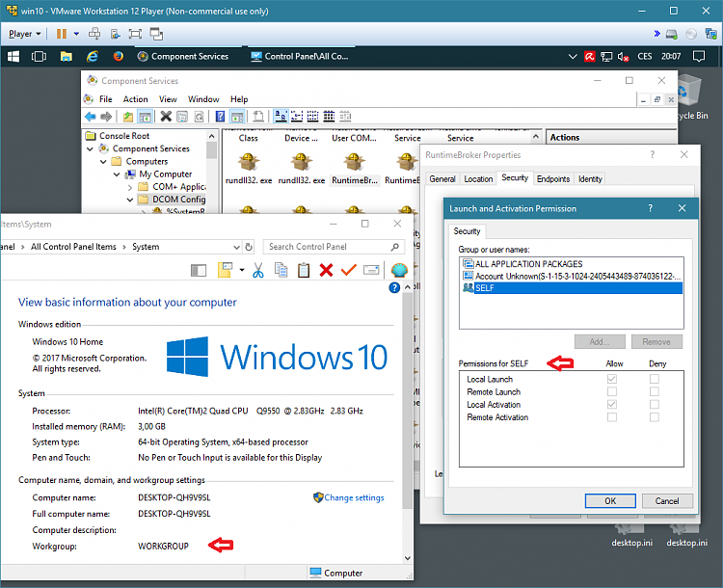Collapse the My Computer tree node
723x588 pixels.
pyautogui.click(x=117, y=174)
